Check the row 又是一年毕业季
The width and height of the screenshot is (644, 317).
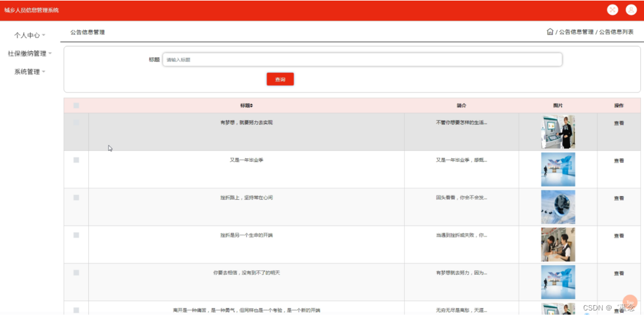point(76,160)
